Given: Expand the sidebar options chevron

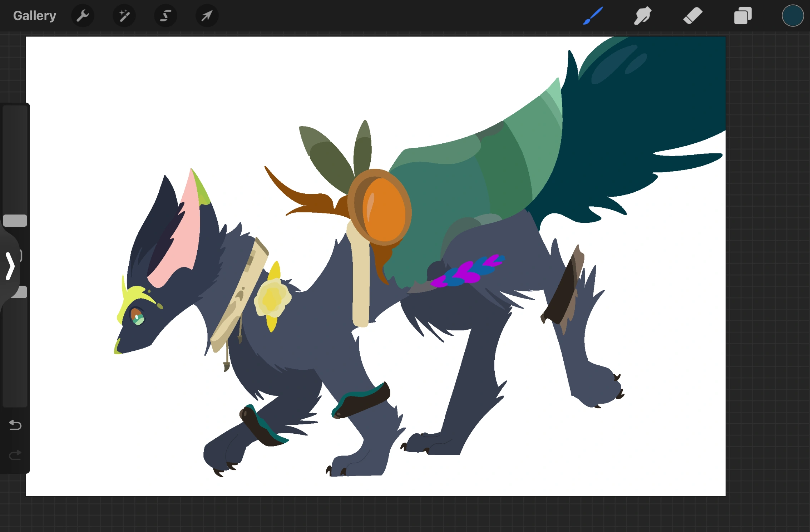Looking at the screenshot, I should click(10, 266).
